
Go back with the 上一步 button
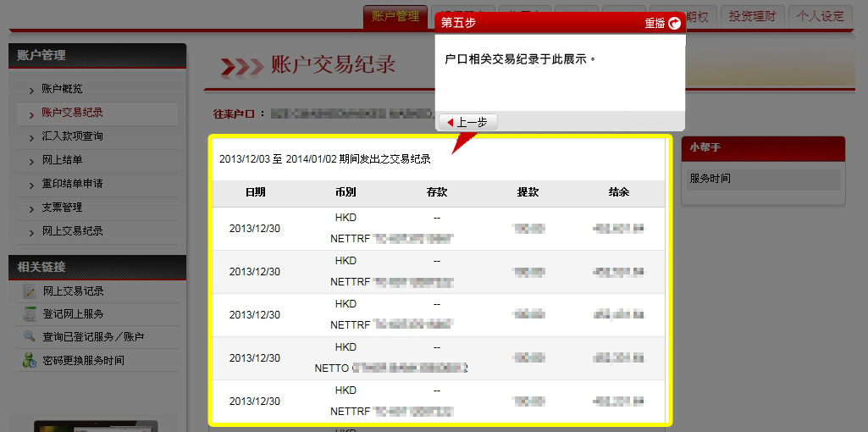point(467,123)
